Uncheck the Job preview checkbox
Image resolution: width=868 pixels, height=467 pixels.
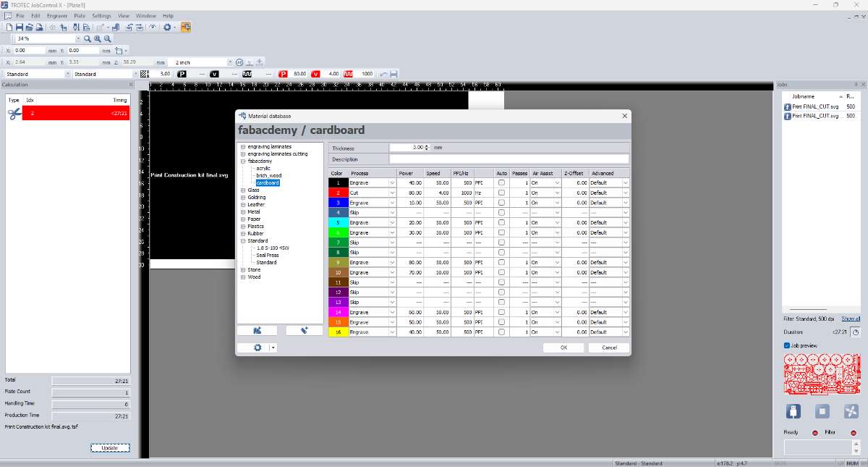pos(787,346)
